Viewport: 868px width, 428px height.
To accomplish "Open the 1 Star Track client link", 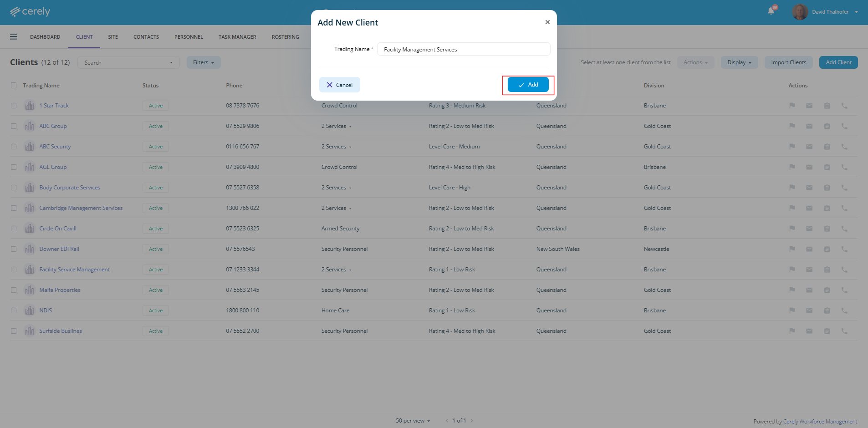I will tap(54, 106).
